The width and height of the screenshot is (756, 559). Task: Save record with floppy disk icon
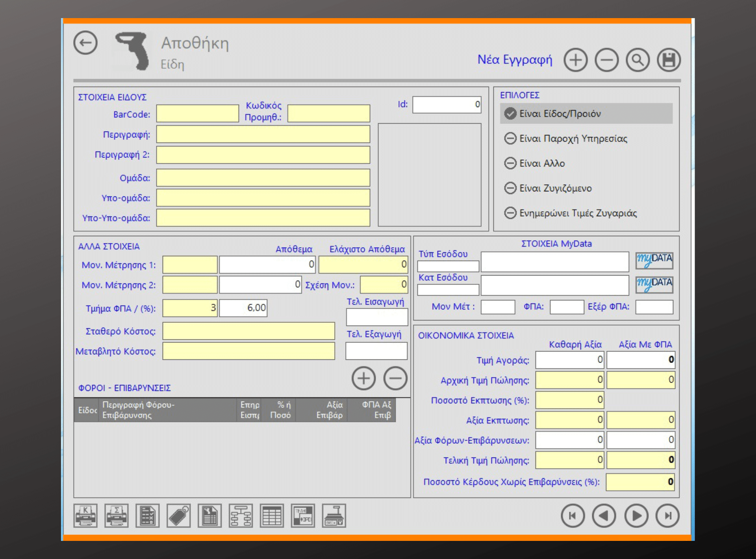pyautogui.click(x=669, y=60)
